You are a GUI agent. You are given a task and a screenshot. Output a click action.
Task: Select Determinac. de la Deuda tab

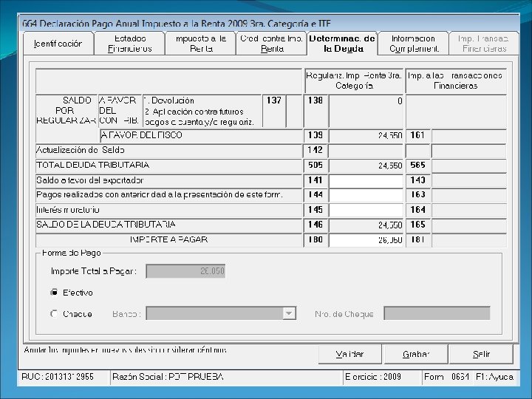pyautogui.click(x=342, y=44)
